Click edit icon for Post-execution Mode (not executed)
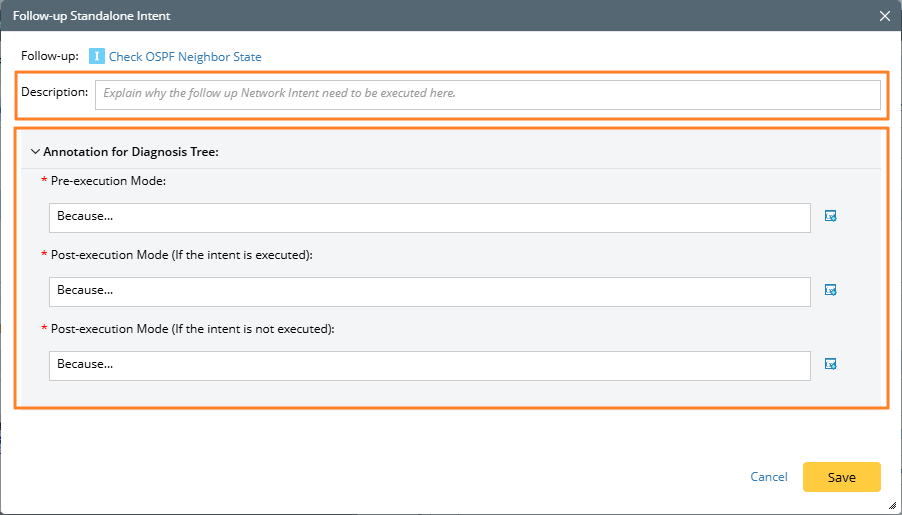Image resolution: width=902 pixels, height=515 pixels. (x=830, y=364)
